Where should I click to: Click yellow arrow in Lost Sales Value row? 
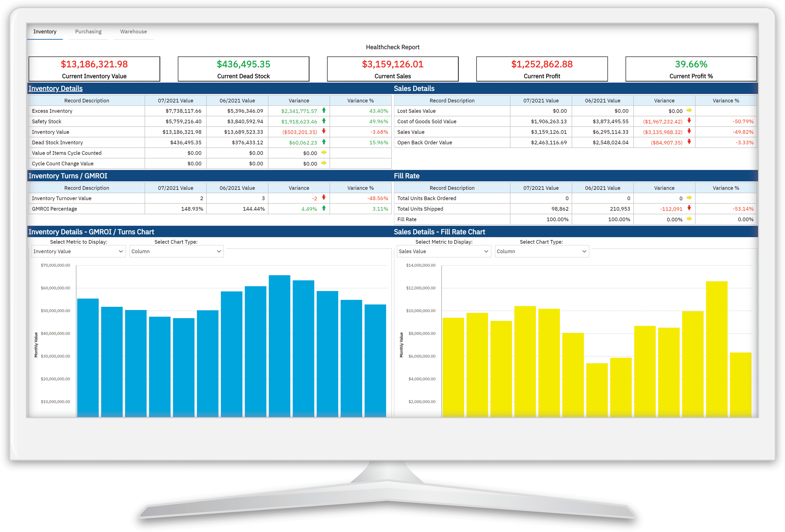coord(689,110)
